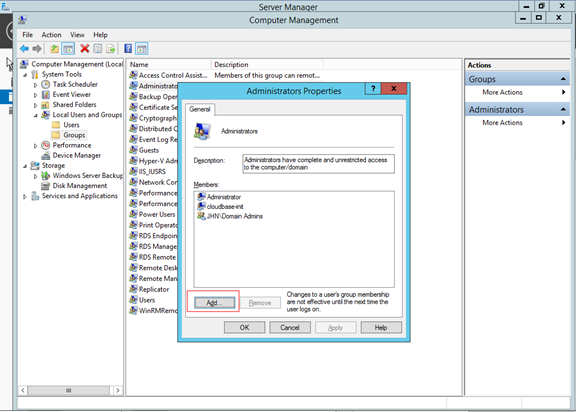Select the General tab
The width and height of the screenshot is (580, 412).
(x=200, y=109)
